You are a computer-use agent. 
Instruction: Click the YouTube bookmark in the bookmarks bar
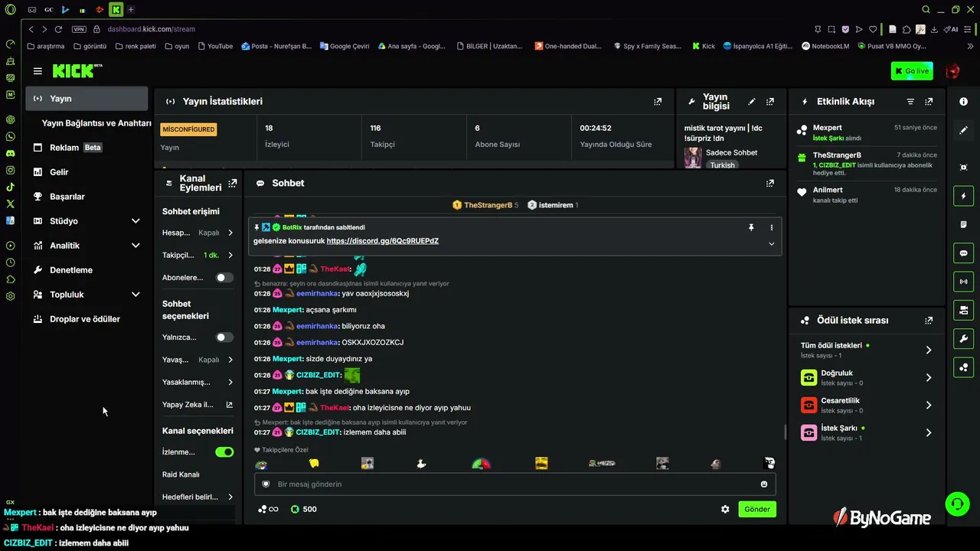[215, 46]
